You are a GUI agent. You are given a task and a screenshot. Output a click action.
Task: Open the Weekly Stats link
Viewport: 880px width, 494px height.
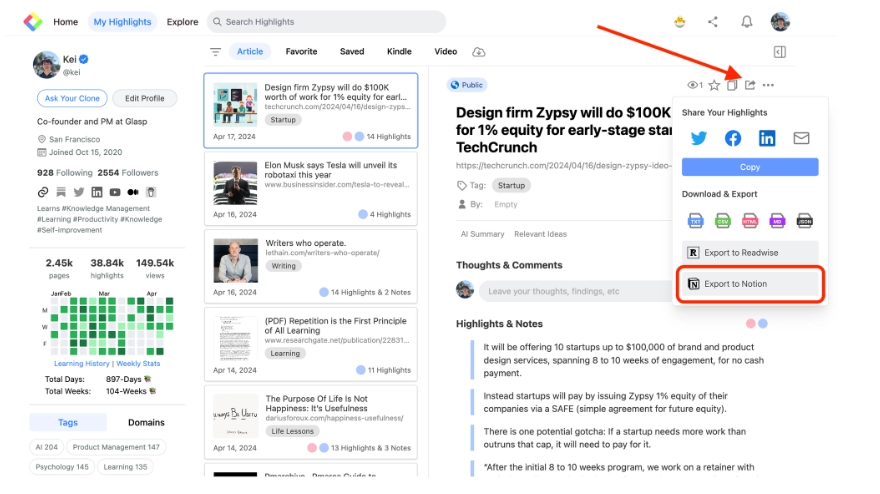(x=138, y=364)
